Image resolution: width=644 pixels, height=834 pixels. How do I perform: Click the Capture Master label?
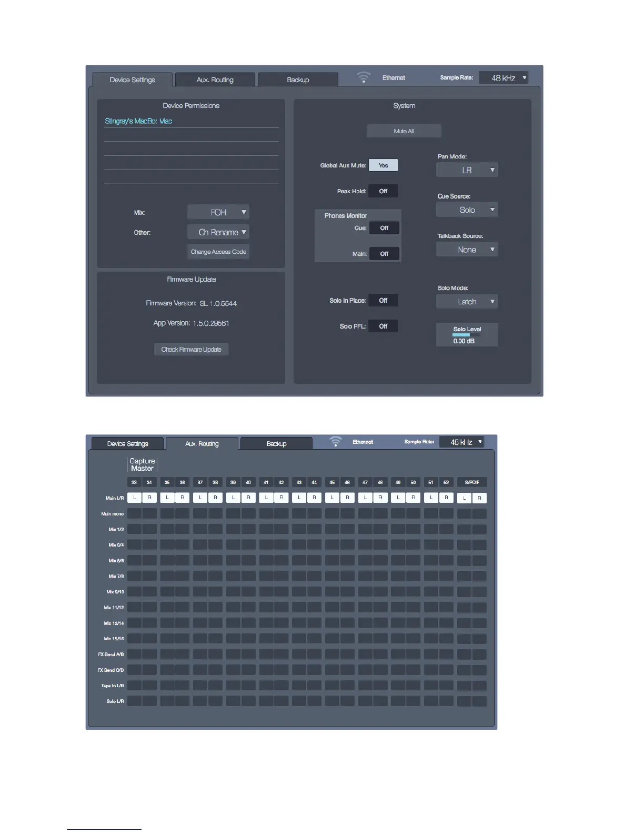(x=142, y=464)
